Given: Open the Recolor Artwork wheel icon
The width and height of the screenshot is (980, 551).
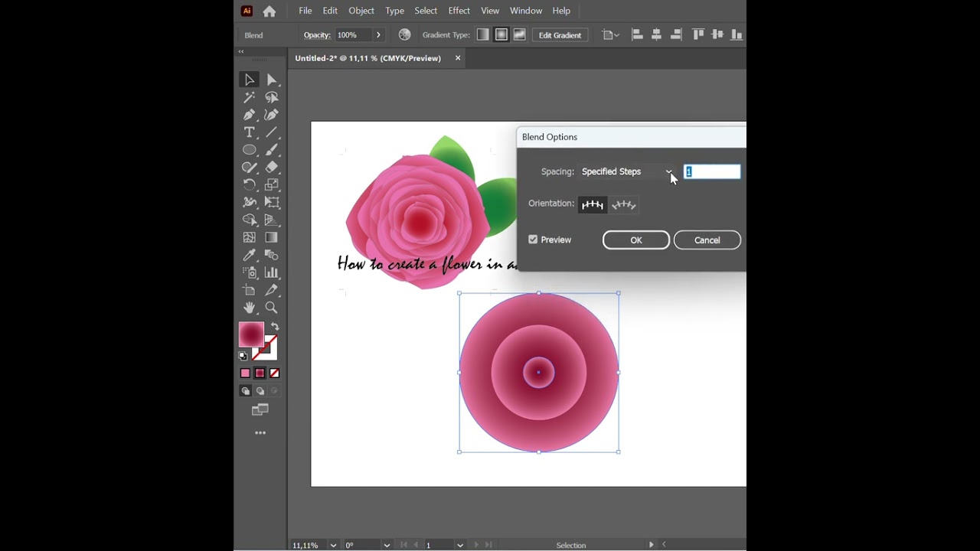Looking at the screenshot, I should click(x=405, y=34).
